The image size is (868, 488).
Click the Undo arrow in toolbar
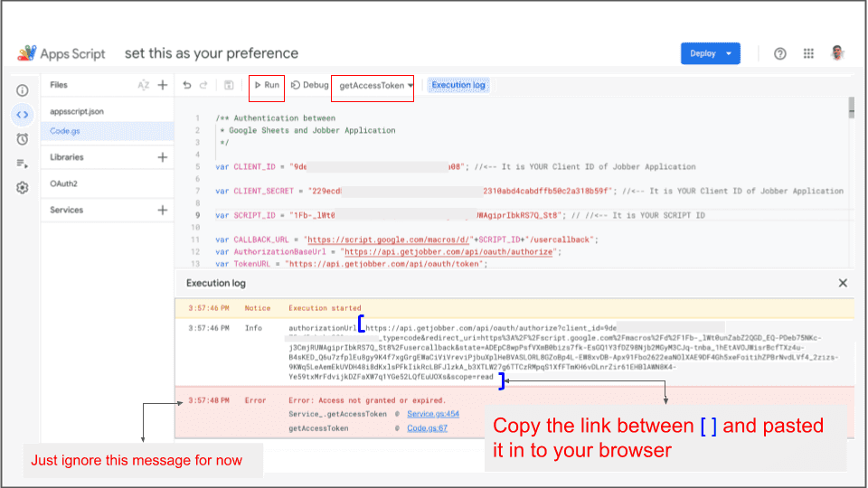tap(187, 85)
